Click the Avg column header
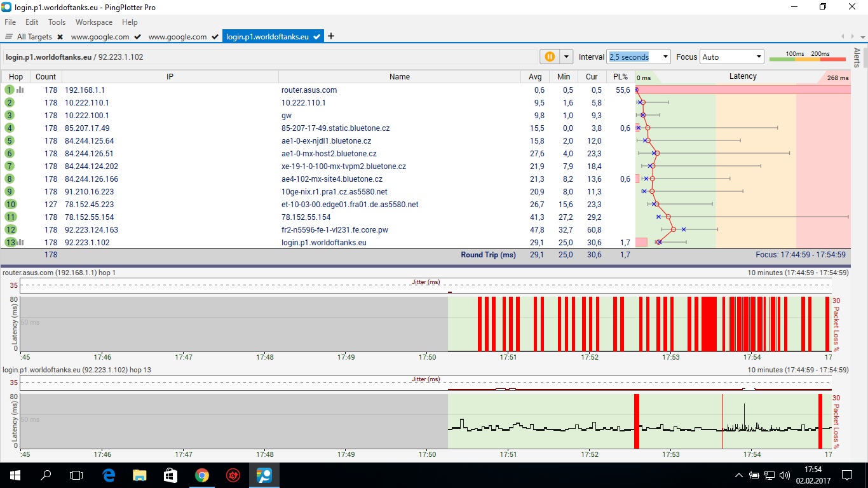This screenshot has width=868, height=488. (x=535, y=77)
